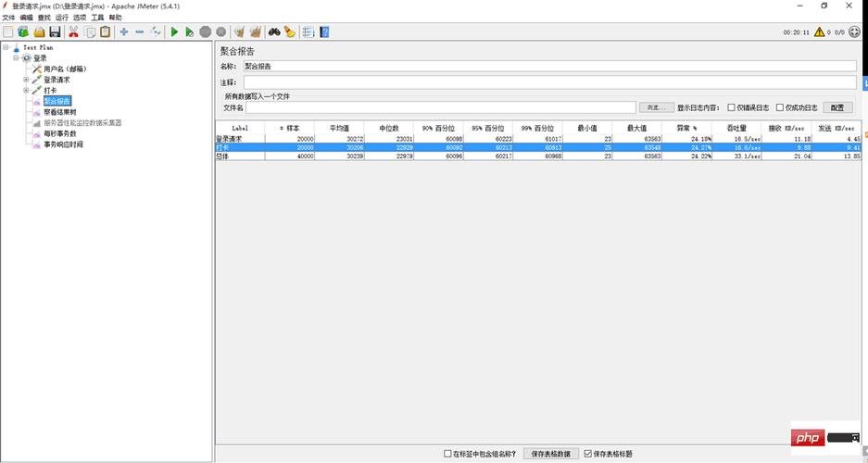Click the Clear All double-broom icon
The image size is (868, 463).
(x=255, y=32)
